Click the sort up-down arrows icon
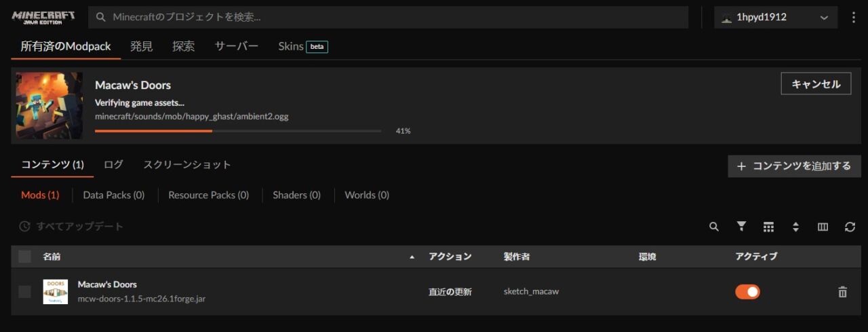Viewport: 868px width, 332px height. [795, 227]
